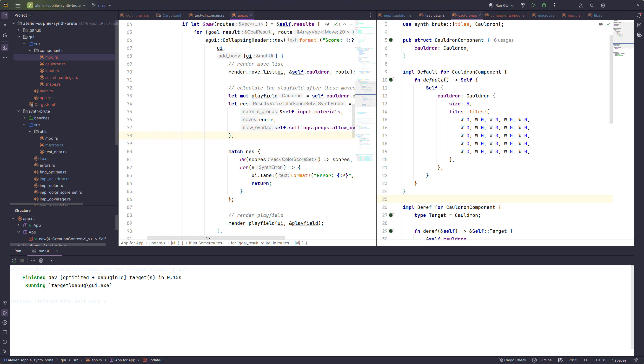The height and width of the screenshot is (364, 644).
Task: Open the Database panel on the right sidebar
Action: coord(639,25)
